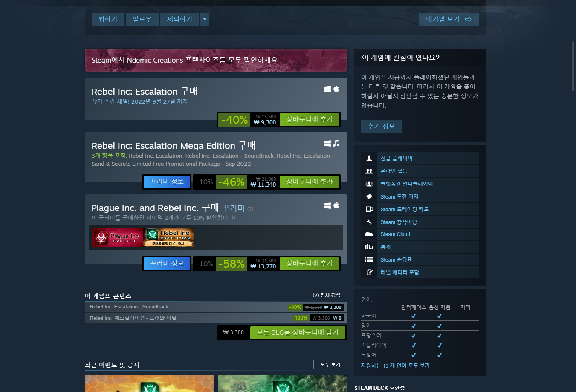Click music note icon in Mega Edition box

pos(336,143)
